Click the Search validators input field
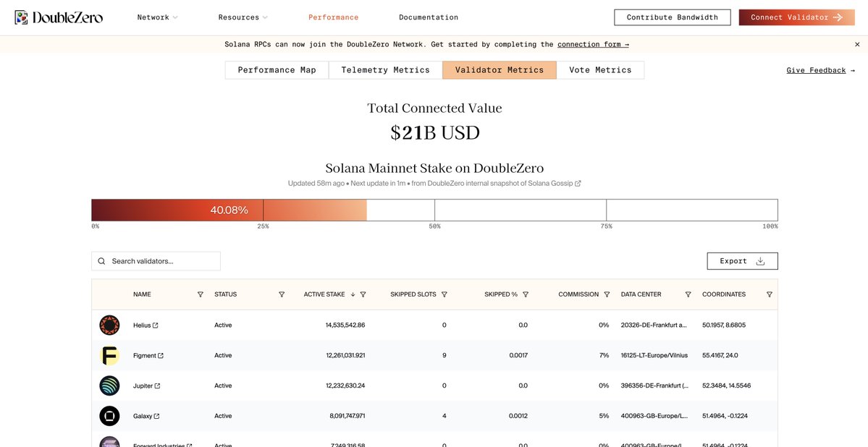Image resolution: width=868 pixels, height=447 pixels. point(159,260)
